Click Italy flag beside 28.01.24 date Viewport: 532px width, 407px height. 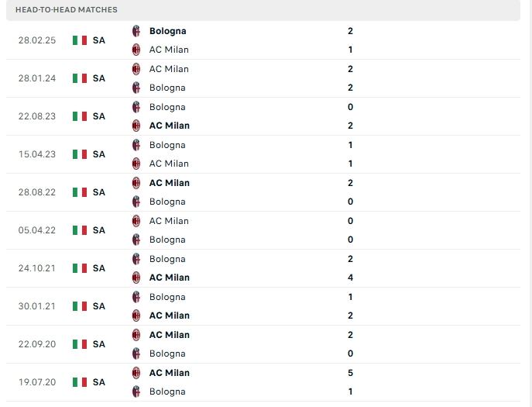click(x=80, y=78)
